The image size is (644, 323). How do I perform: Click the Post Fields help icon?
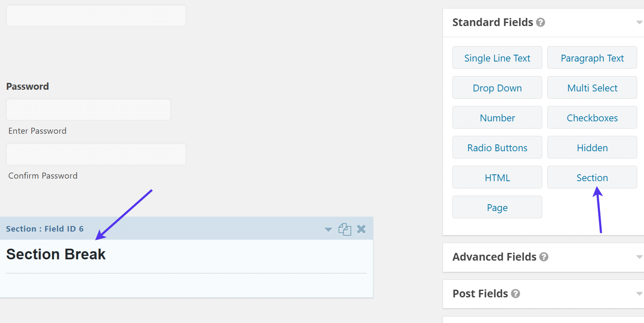(515, 294)
